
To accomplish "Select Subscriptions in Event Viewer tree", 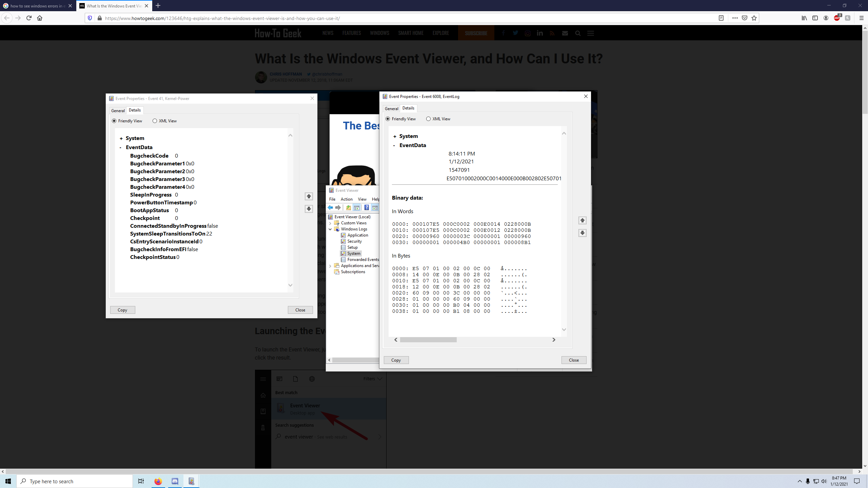I will pos(353,272).
